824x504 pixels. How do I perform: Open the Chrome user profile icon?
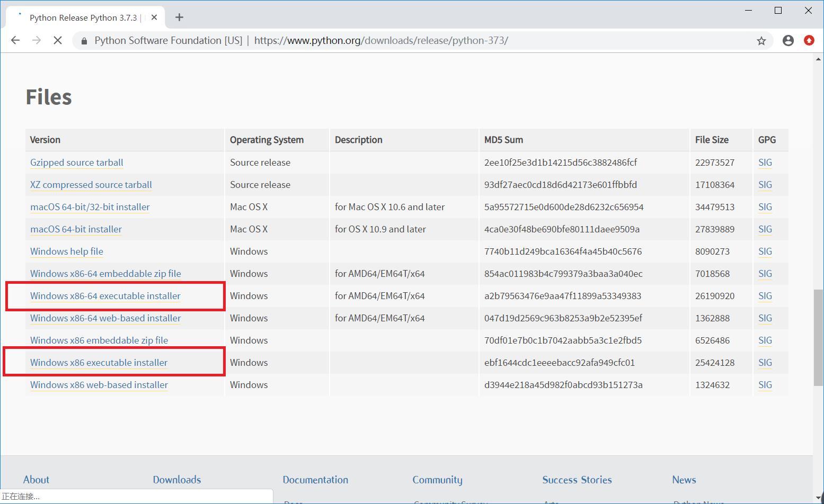click(788, 40)
